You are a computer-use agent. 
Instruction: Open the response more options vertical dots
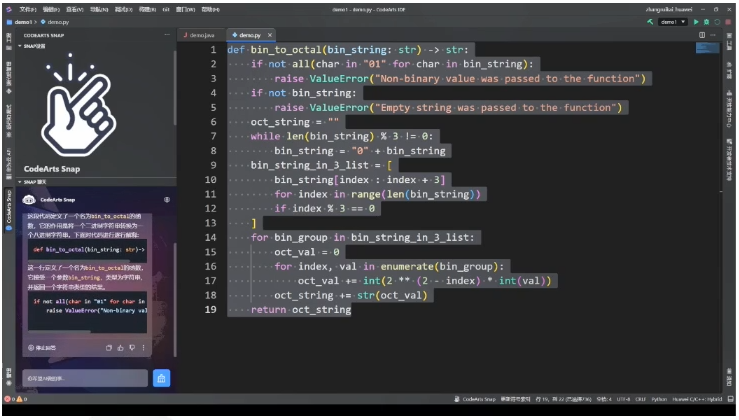(143, 348)
